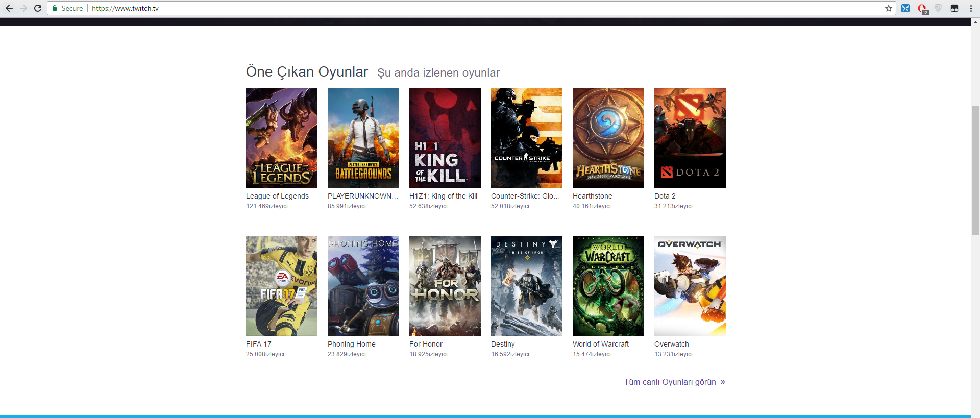Open World of Warcraft Legion cover
The width and height of the screenshot is (980, 418).
[x=608, y=286]
